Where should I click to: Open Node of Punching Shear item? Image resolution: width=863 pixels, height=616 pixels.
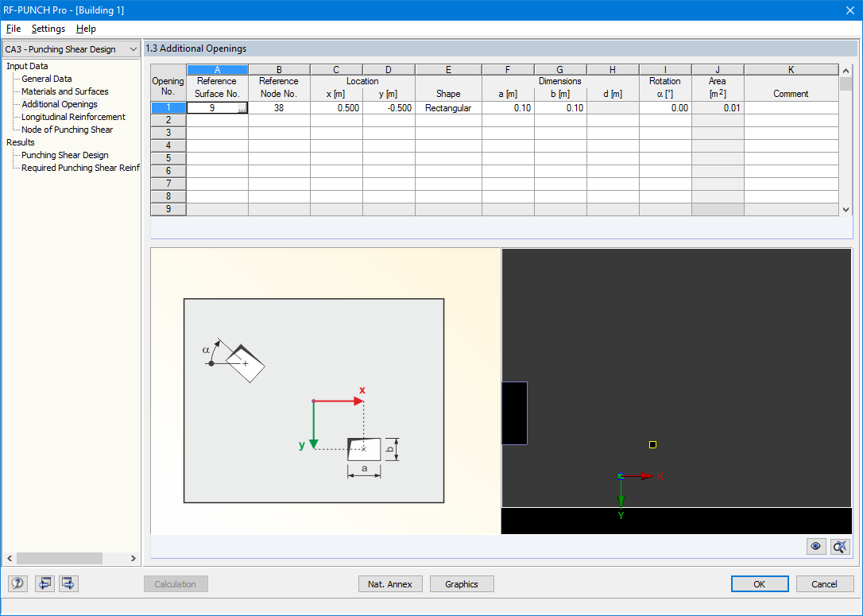[67, 130]
